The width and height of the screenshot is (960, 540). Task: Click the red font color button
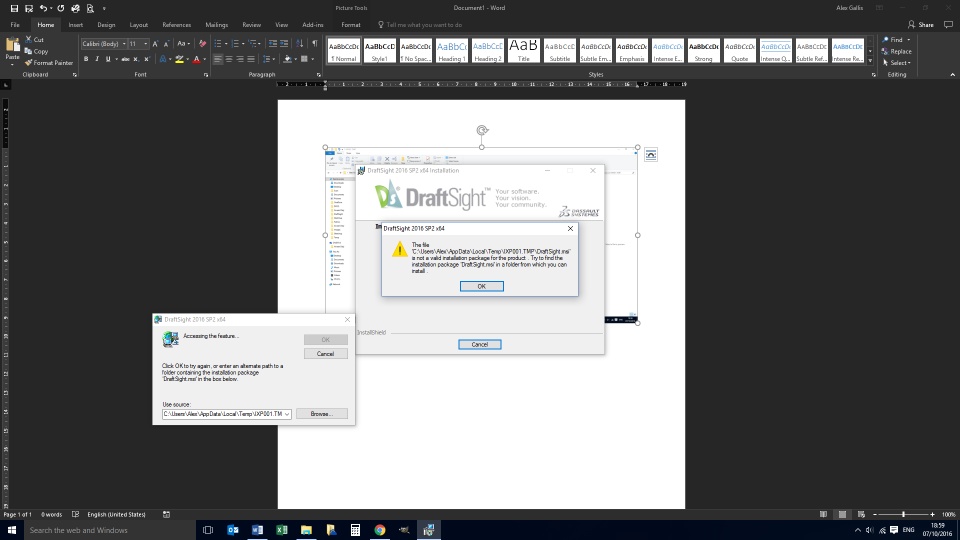coord(197,59)
